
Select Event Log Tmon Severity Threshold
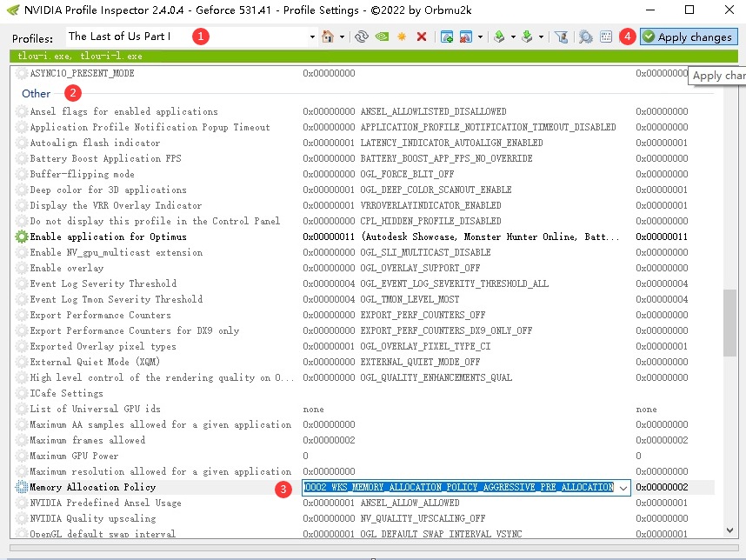point(364,299)
